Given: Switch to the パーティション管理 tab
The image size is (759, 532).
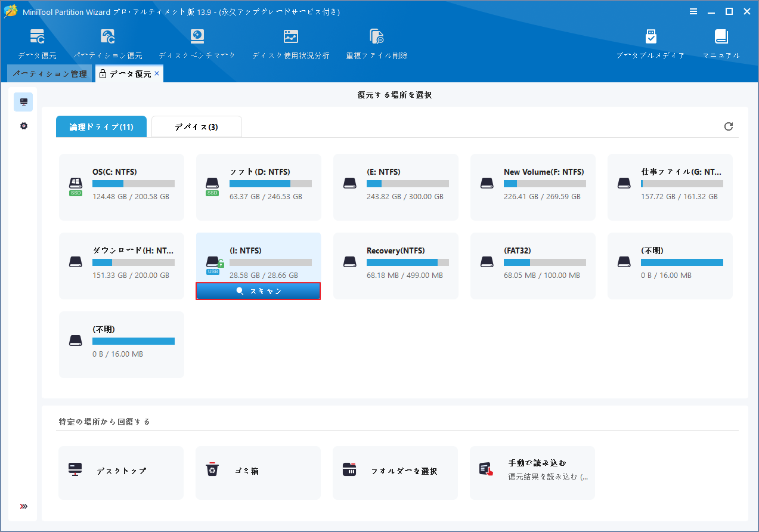Looking at the screenshot, I should 50,74.
